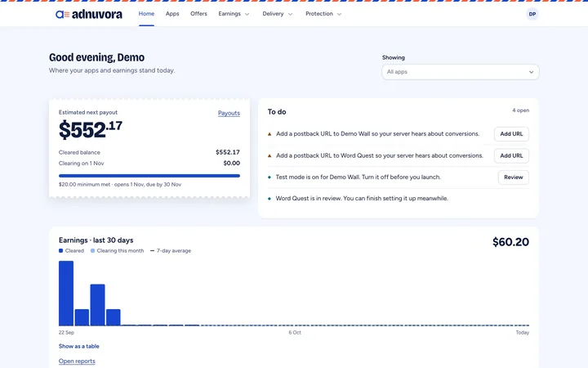
Task: Click the Today axis label
Action: [522, 333]
